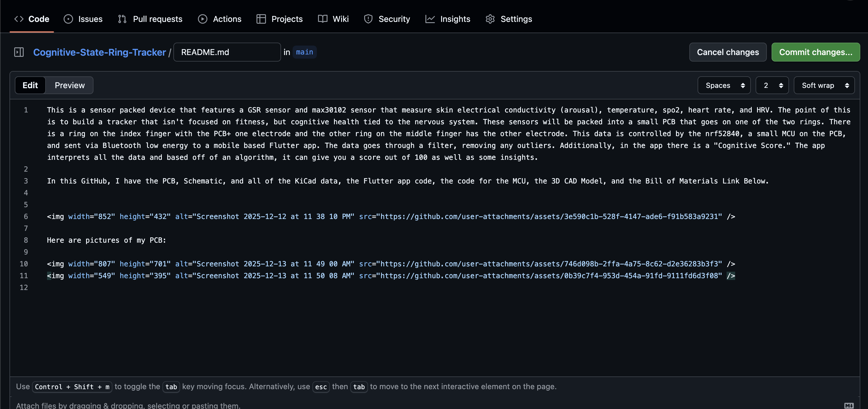Switch to the Preview tab
The width and height of the screenshot is (868, 409).
coord(70,85)
